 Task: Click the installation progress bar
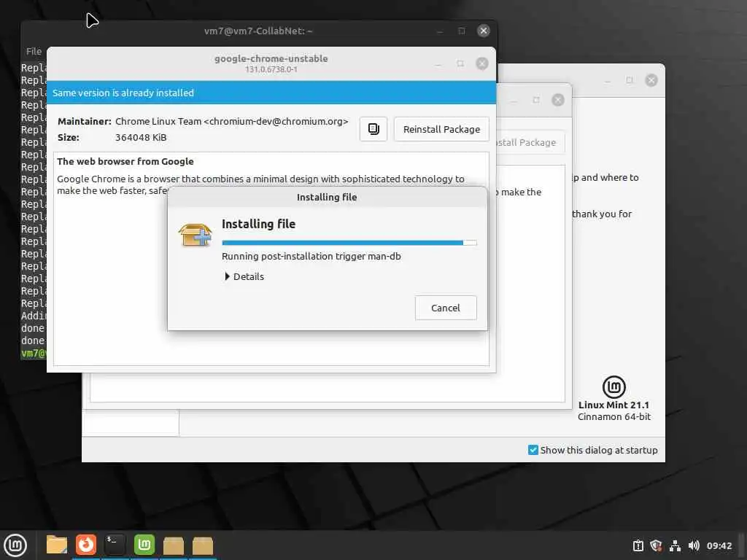pyautogui.click(x=349, y=243)
